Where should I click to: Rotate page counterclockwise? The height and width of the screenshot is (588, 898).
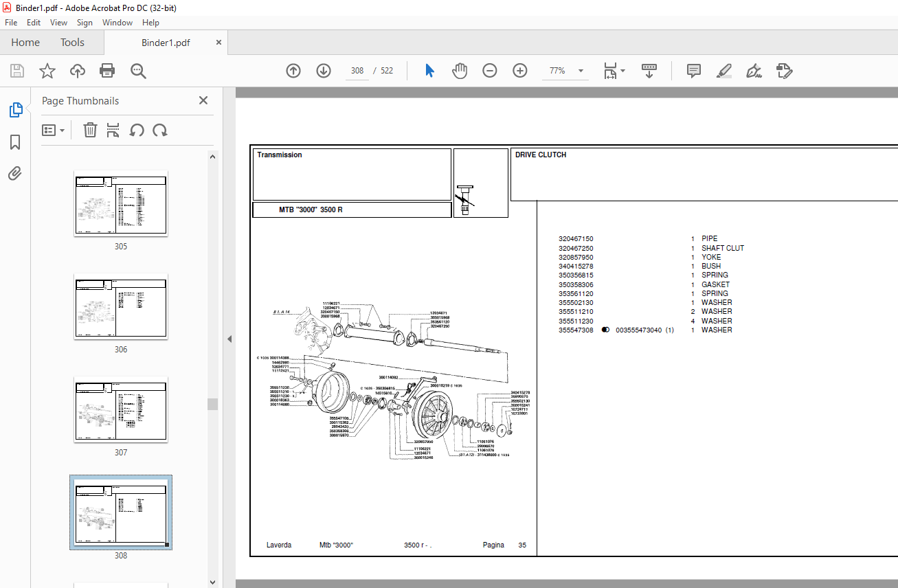pos(137,130)
